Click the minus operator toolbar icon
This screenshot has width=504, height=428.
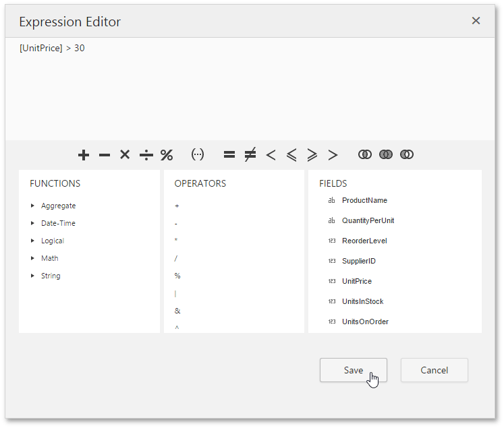tap(105, 155)
